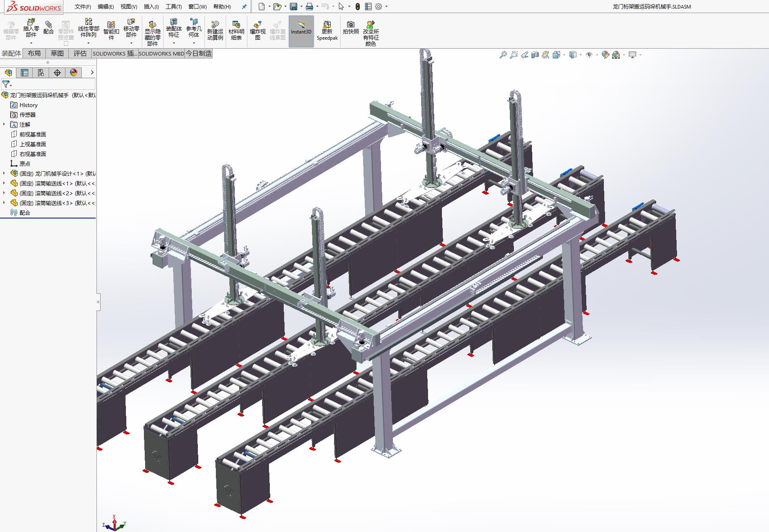
Task: Open the FeatureManager design tree tab
Action: tap(9, 73)
